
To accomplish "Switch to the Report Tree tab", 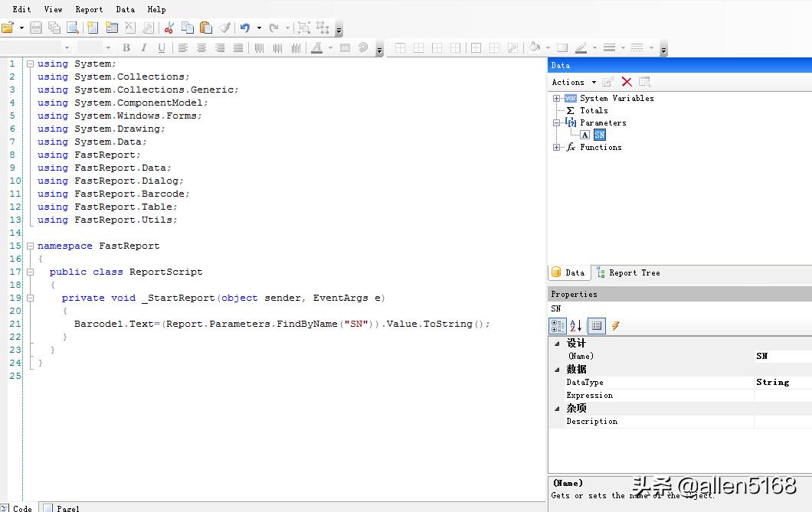I will click(628, 272).
